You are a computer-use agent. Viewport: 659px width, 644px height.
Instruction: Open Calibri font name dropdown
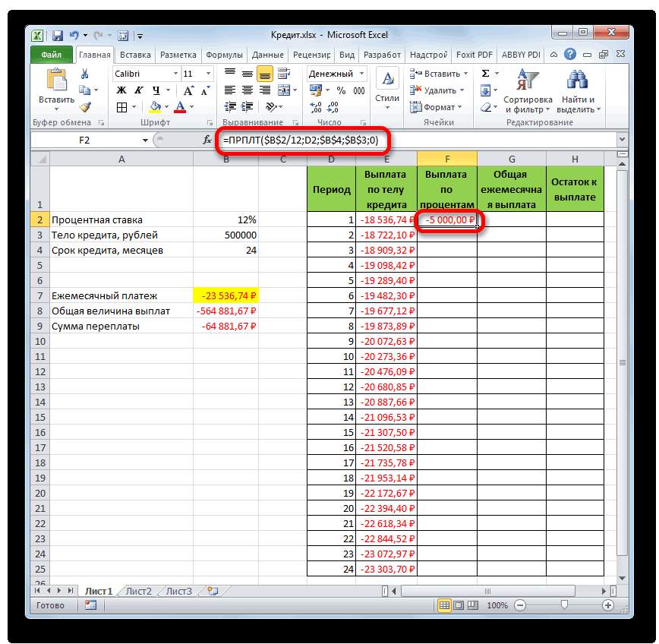click(x=175, y=74)
